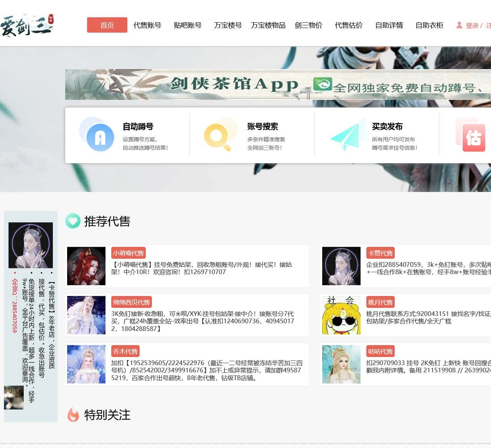Click the 扣290709033 挂号 description text
Viewport: 491px width, 448px height.
(x=428, y=367)
